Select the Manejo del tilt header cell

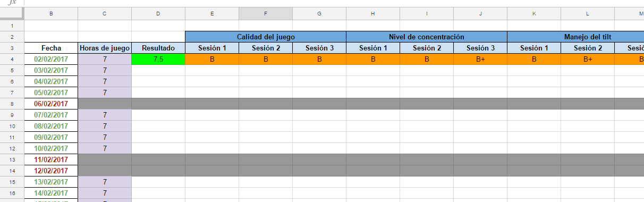pos(575,37)
